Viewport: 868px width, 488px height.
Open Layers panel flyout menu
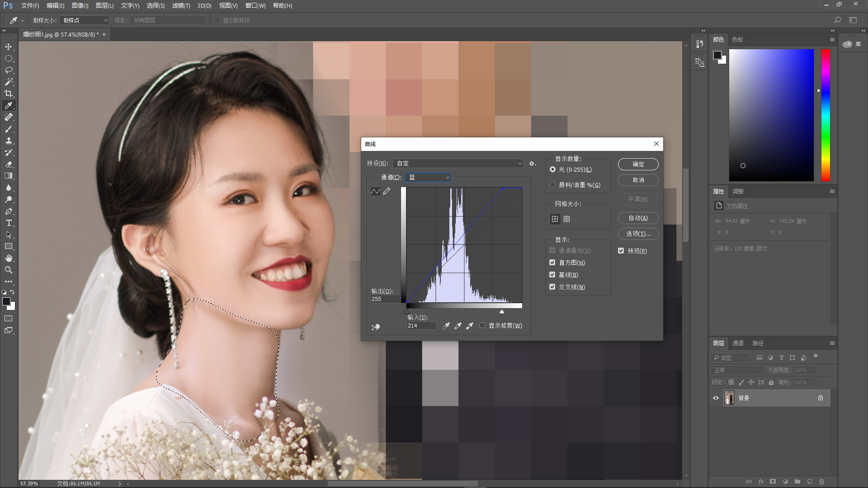pos(832,343)
